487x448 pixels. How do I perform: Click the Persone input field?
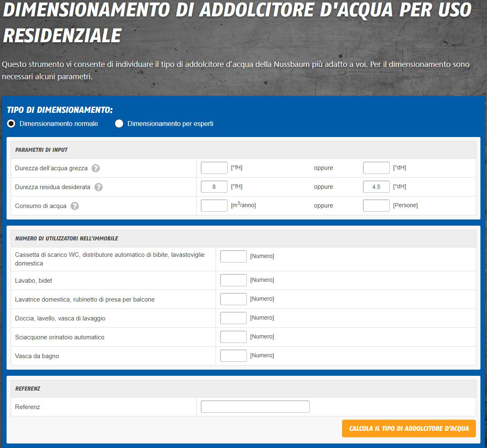click(376, 206)
